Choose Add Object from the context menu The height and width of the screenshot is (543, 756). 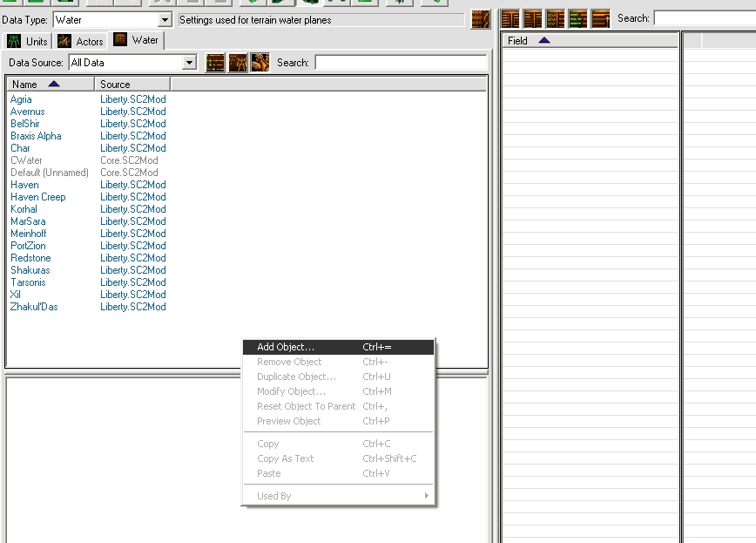tap(338, 347)
